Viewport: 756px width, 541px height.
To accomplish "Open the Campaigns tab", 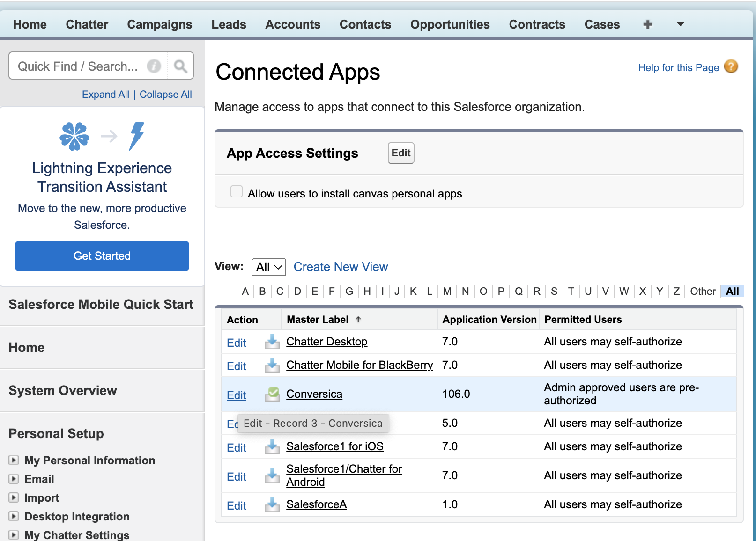I will click(160, 24).
